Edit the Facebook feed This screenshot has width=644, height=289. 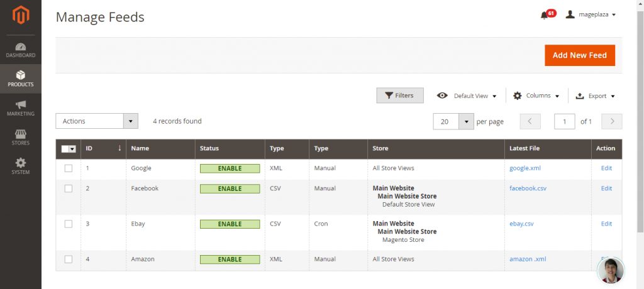[606, 188]
